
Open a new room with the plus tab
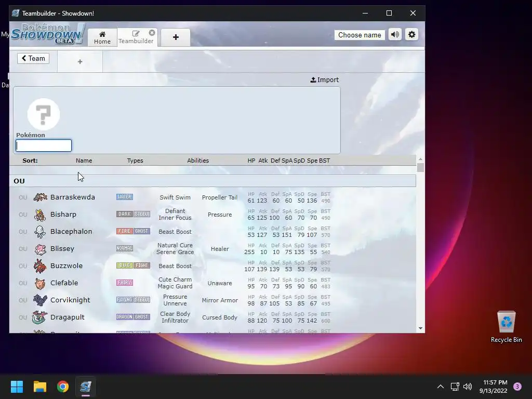coord(176,37)
